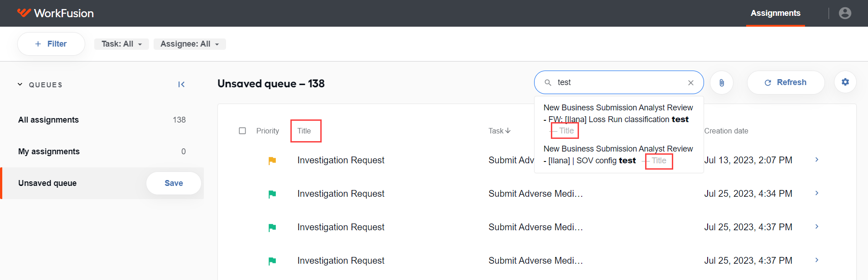Screen dimensions: 868x280
Task: Click the Priority column header
Action: [267, 131]
